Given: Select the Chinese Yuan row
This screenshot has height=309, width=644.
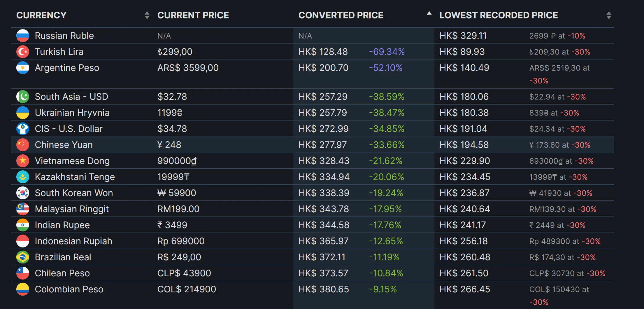Looking at the screenshot, I should pos(204,145).
